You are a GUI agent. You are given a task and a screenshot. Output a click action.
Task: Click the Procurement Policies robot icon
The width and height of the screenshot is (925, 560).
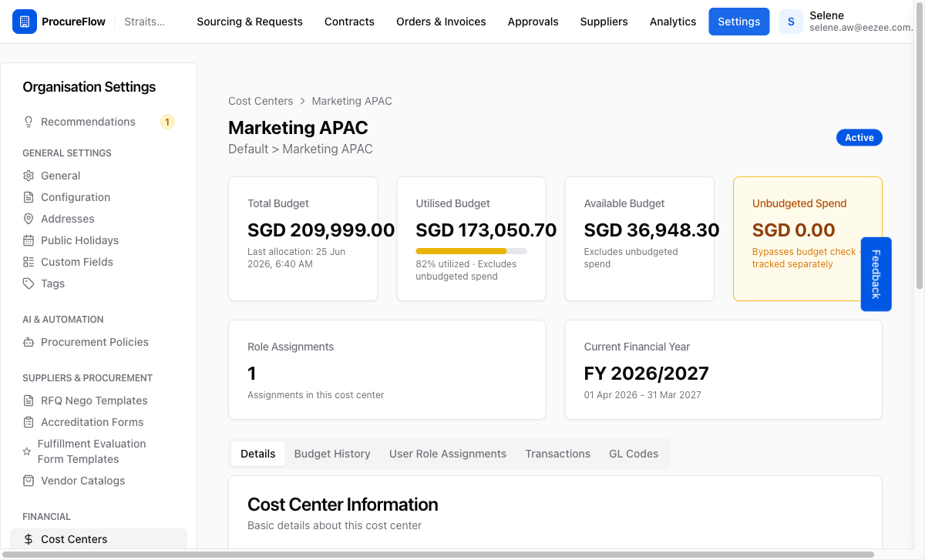click(29, 342)
